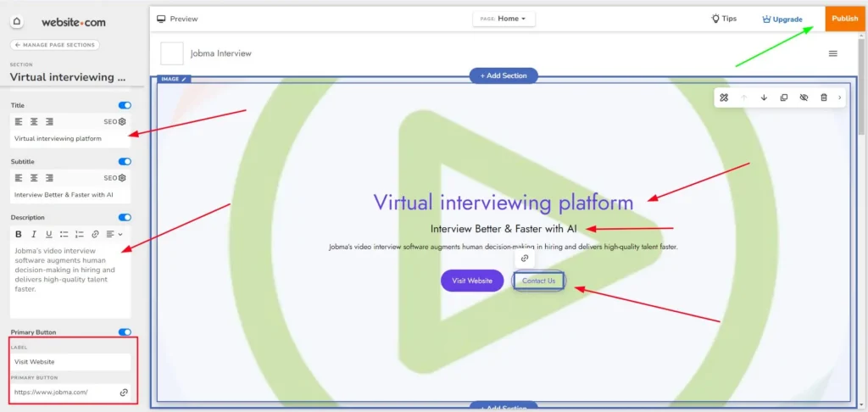Select the "Jobma Interview" site name
The width and height of the screenshot is (868, 412).
point(221,53)
